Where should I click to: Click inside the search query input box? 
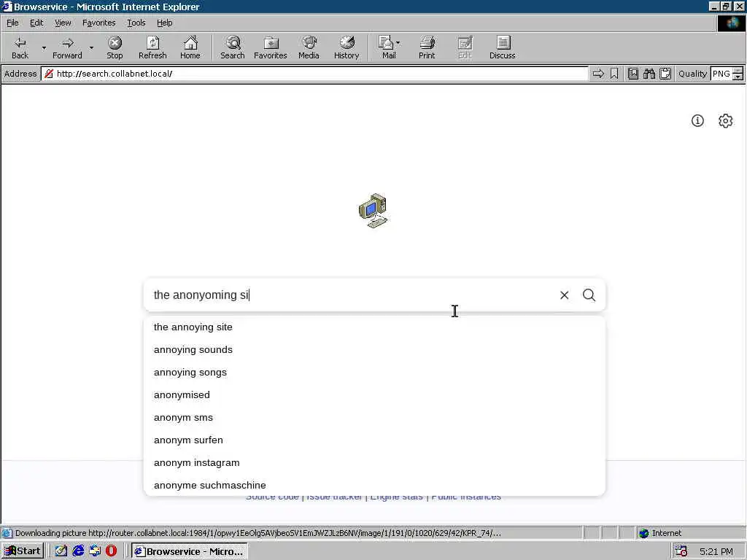click(x=352, y=295)
